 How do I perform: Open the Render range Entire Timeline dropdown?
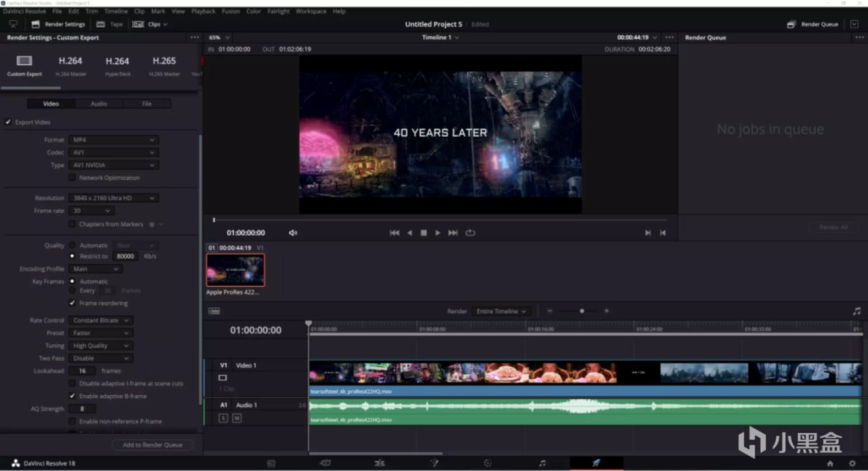click(x=501, y=311)
